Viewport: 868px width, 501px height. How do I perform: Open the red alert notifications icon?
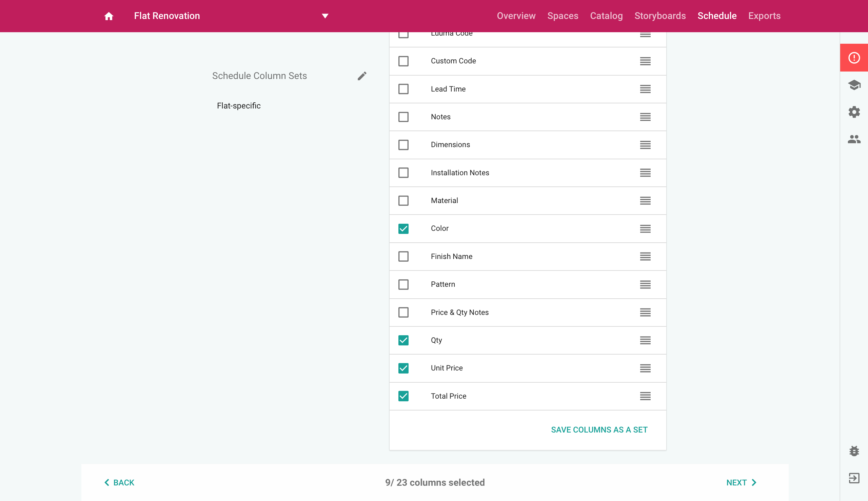point(854,58)
